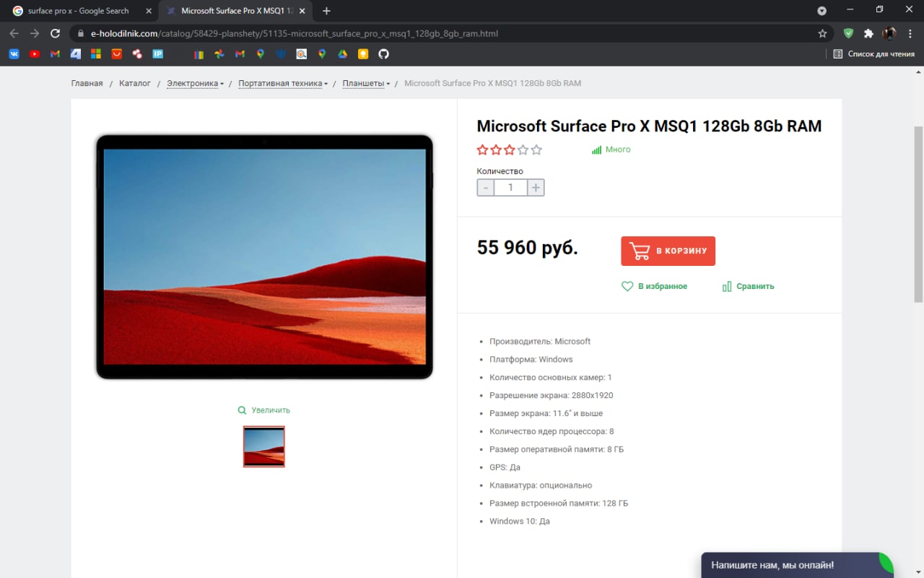Click the Размер встроенной памяти: 128 ГБ line
Image resolution: width=924 pixels, height=578 pixels.
click(x=559, y=503)
